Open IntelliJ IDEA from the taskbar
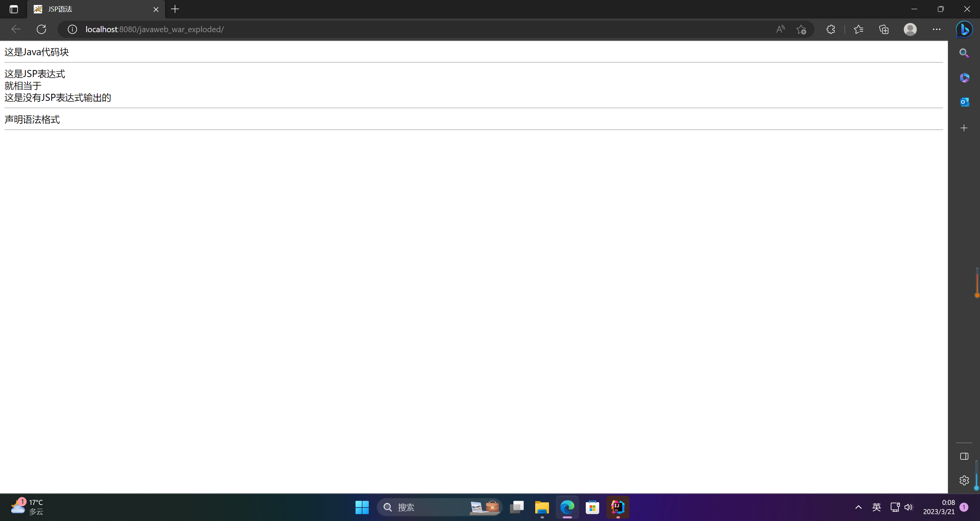This screenshot has width=980, height=521. click(x=618, y=507)
